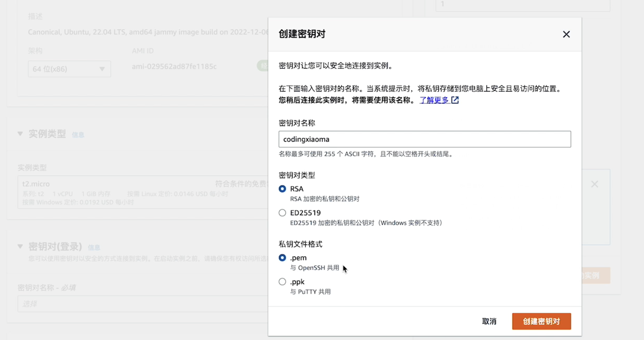
Task: Click the 密钥对名称 field containing codingxiaoma
Action: 424,139
